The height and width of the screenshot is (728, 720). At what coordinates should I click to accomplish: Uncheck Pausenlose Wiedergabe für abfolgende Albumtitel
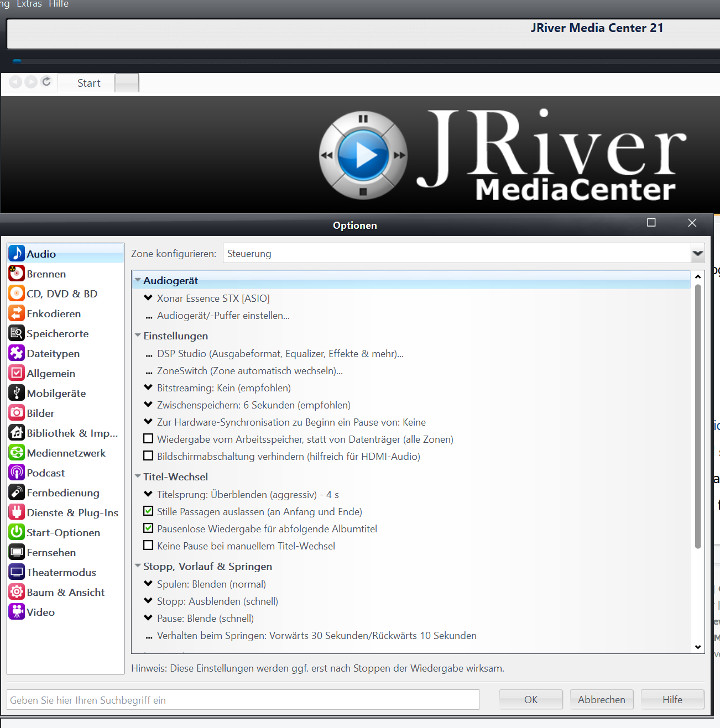pos(148,528)
